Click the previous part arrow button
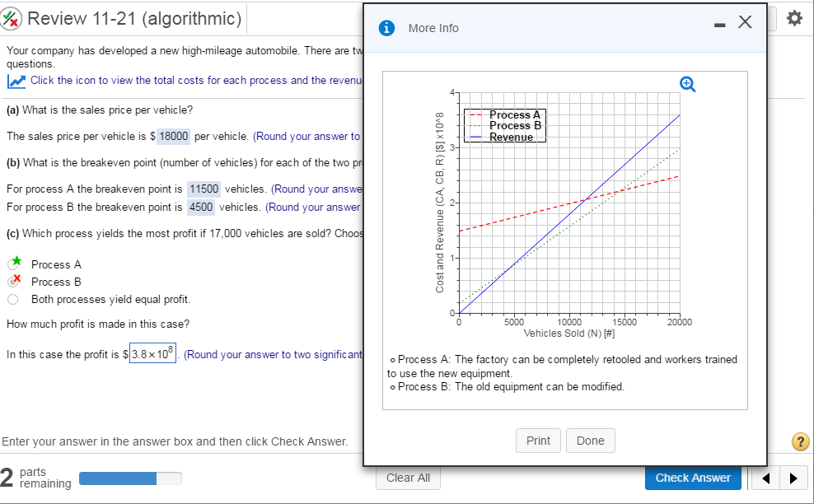 pos(765,478)
